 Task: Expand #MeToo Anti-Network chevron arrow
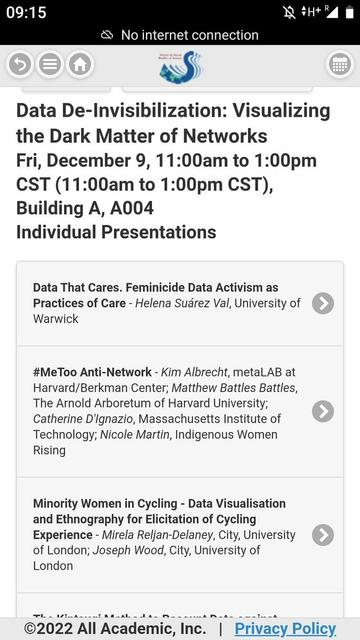(323, 411)
